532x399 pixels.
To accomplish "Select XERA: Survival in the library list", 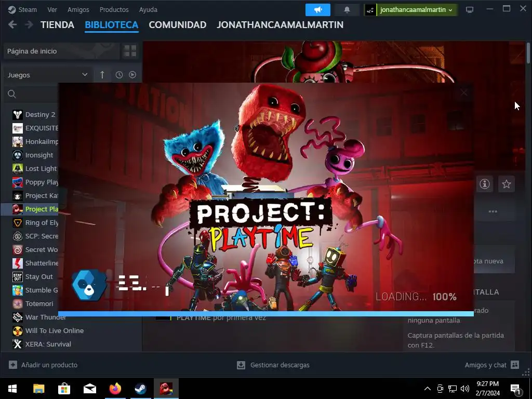I will [x=42, y=344].
